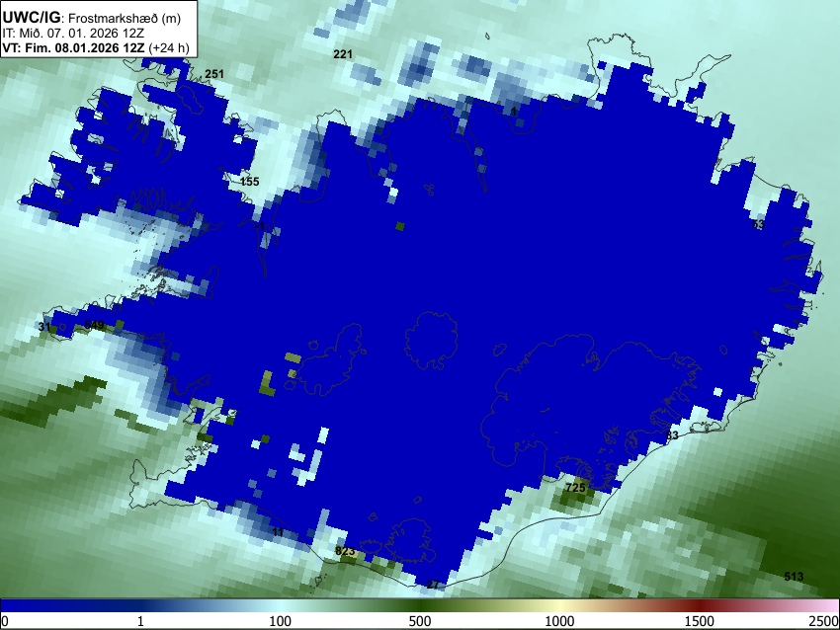Select the 500 tick label on the legend
This screenshot has height=630, width=840.
(419, 621)
